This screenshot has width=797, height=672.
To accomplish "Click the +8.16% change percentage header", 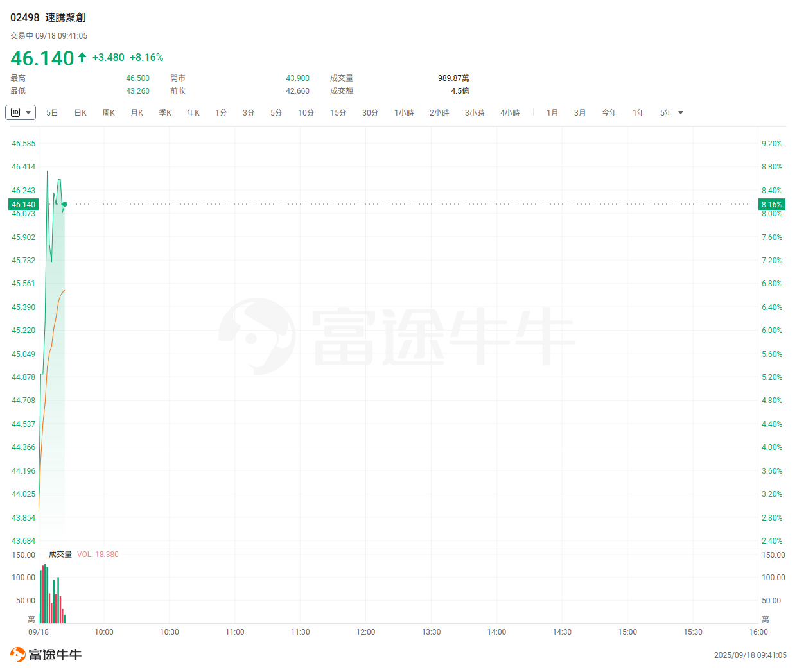I will tap(146, 58).
